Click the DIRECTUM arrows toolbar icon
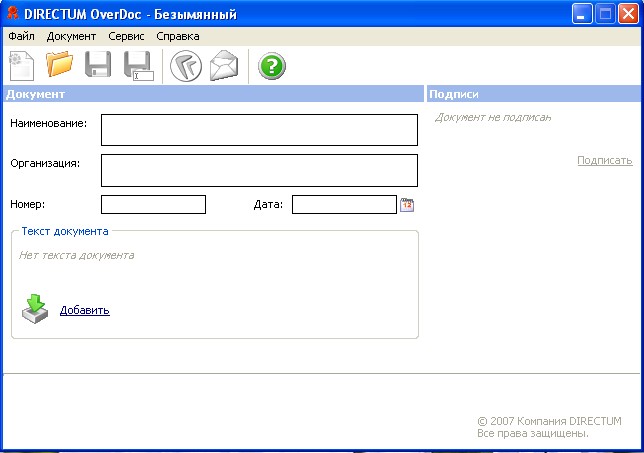 [186, 66]
